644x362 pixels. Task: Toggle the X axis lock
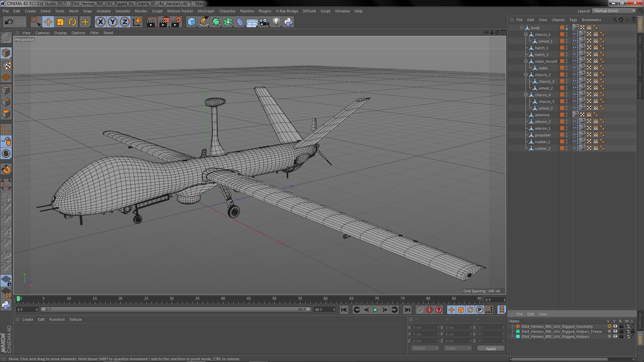pyautogui.click(x=100, y=22)
